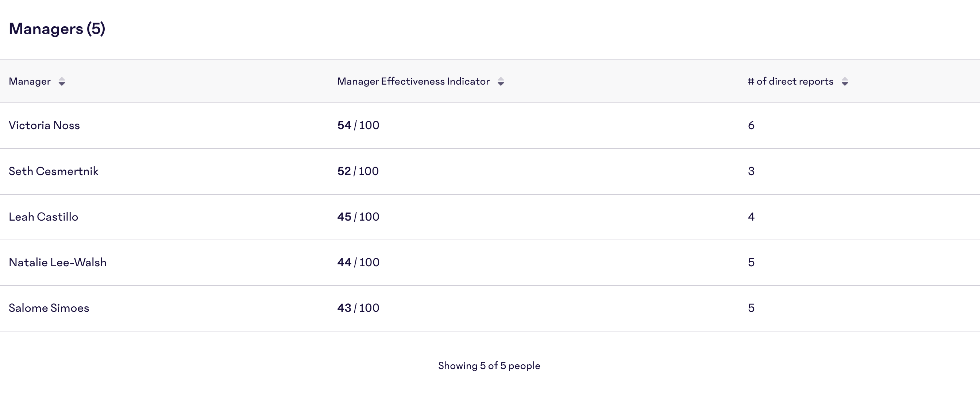
Task: Select Seth Cesmertnik from the list
Action: [54, 171]
